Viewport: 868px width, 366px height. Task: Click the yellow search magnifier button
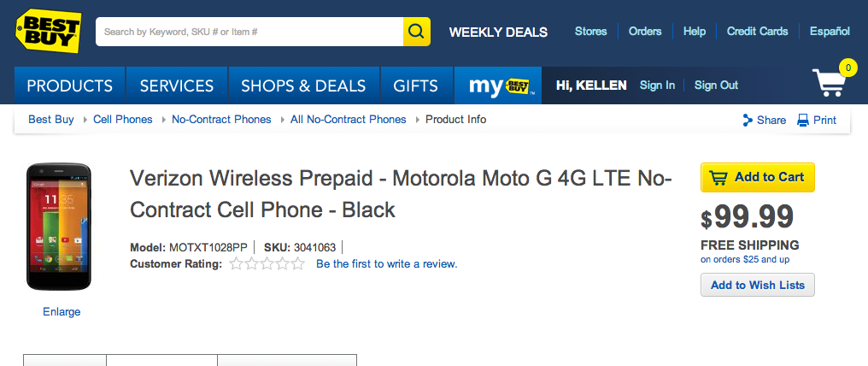pos(416,32)
